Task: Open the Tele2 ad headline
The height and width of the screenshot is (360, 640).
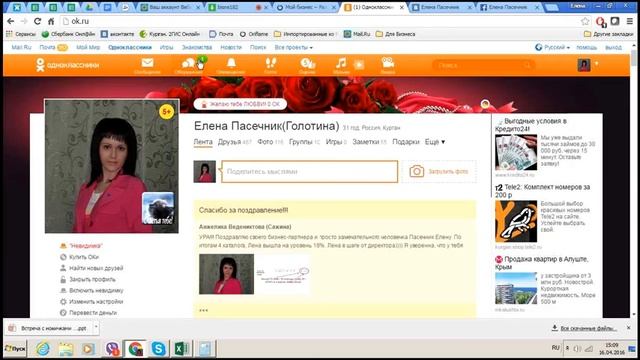Action: point(542,191)
